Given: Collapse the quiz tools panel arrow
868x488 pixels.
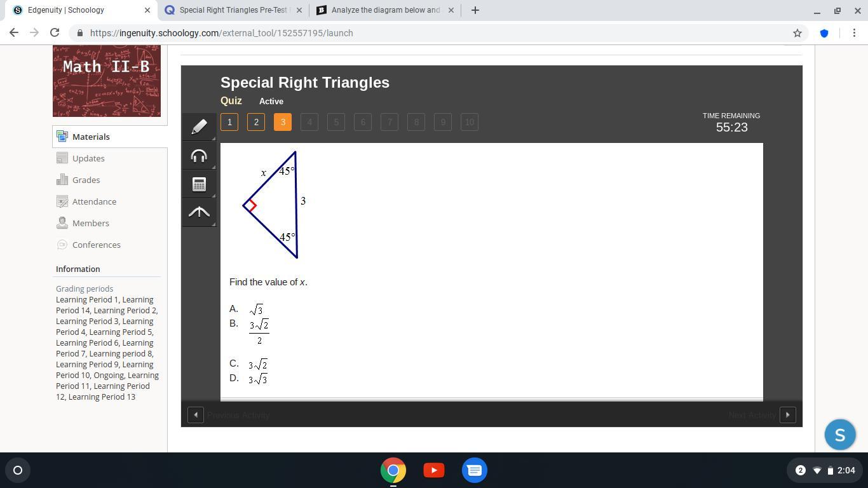Looking at the screenshot, I should [199, 212].
